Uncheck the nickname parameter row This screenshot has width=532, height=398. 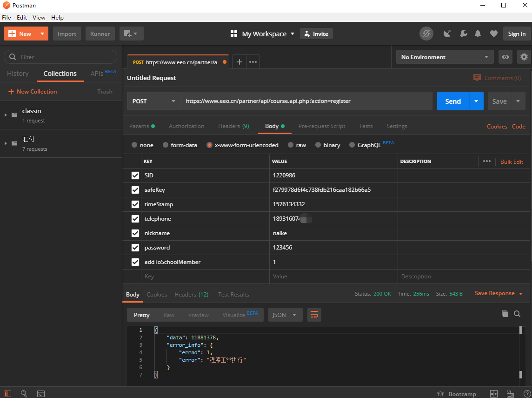[135, 233]
